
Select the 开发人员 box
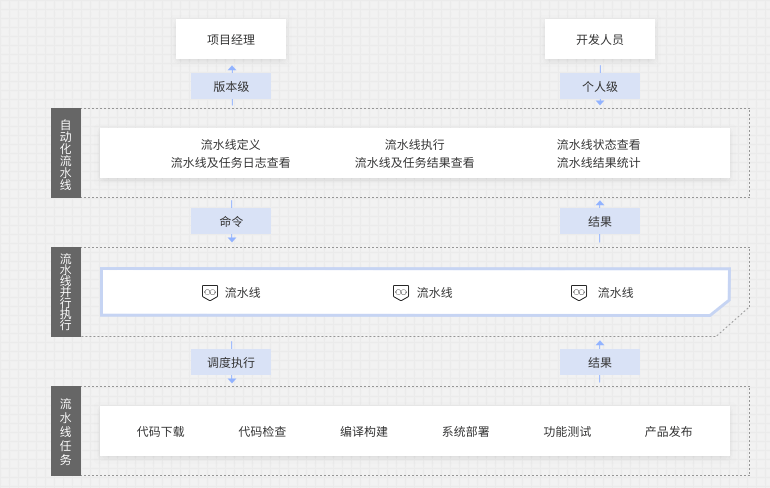pyautogui.click(x=600, y=39)
